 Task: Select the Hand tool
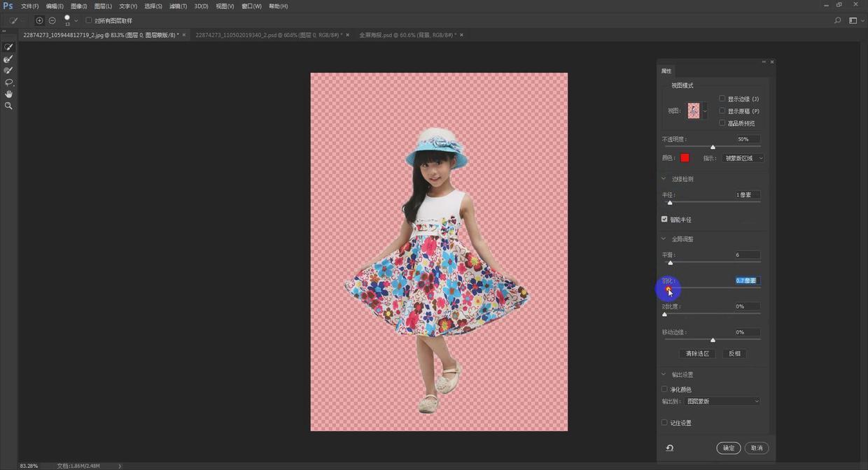point(8,94)
